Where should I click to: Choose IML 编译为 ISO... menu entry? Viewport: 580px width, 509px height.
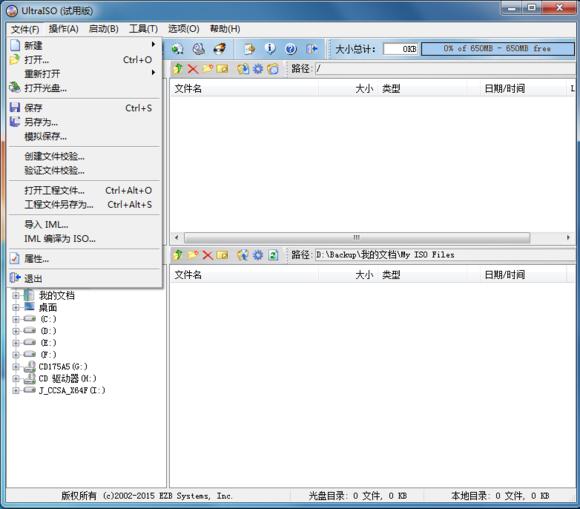(84, 239)
